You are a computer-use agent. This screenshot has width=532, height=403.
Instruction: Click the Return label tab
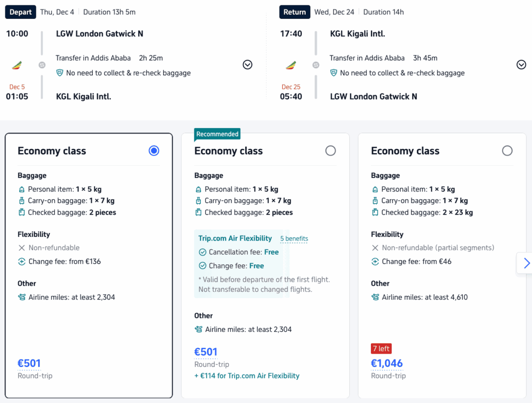point(295,12)
